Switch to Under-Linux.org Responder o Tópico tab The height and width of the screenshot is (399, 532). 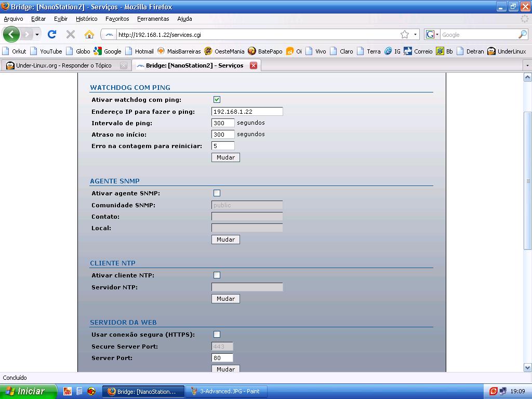pos(63,65)
